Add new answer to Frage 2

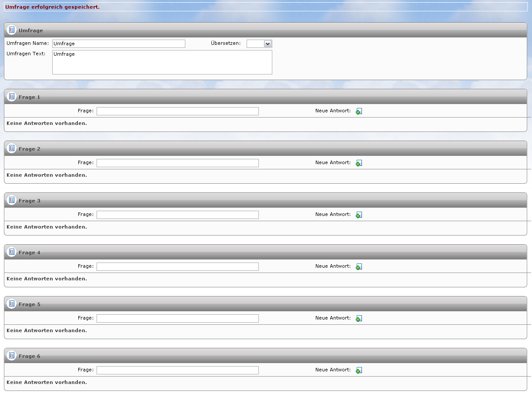tap(359, 163)
